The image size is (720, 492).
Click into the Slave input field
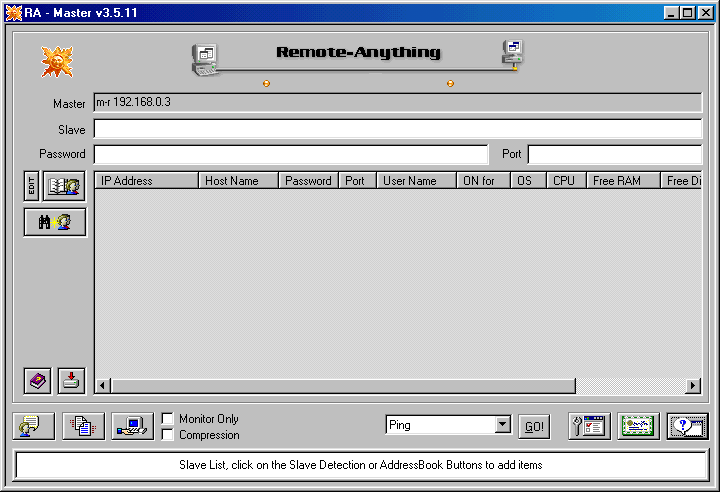[397, 129]
